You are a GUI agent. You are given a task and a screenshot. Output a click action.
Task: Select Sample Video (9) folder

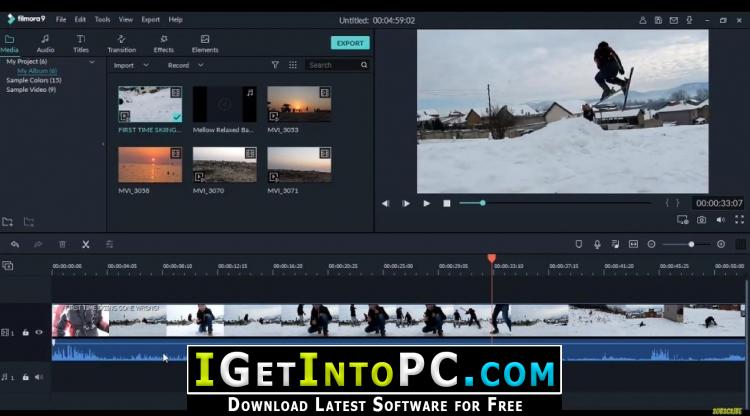[31, 89]
